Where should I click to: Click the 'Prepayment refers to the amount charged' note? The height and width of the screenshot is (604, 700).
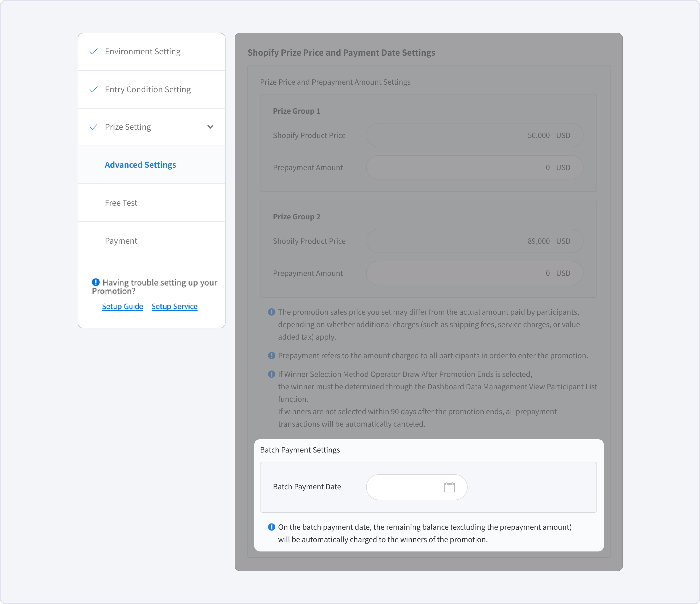(x=433, y=356)
